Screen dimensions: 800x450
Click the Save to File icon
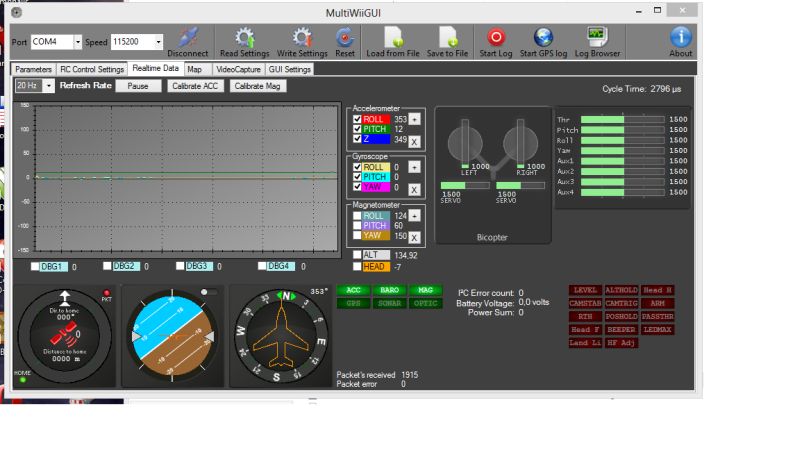447,37
